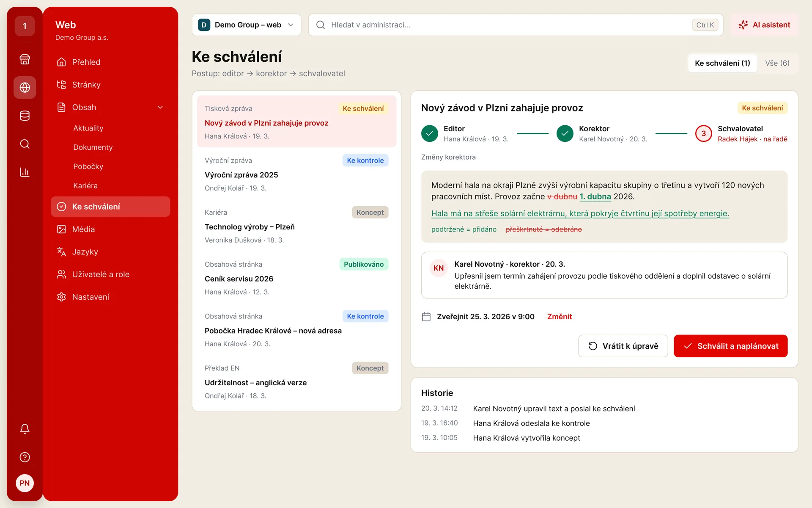Select Výroční zpráva 2025 item

296,174
